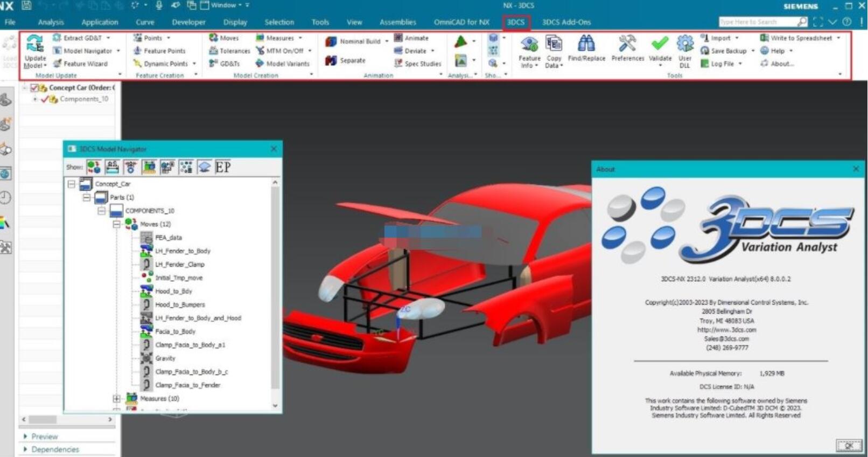The image size is (868, 457).
Task: Toggle Components_10 check mark
Action: tap(45, 99)
